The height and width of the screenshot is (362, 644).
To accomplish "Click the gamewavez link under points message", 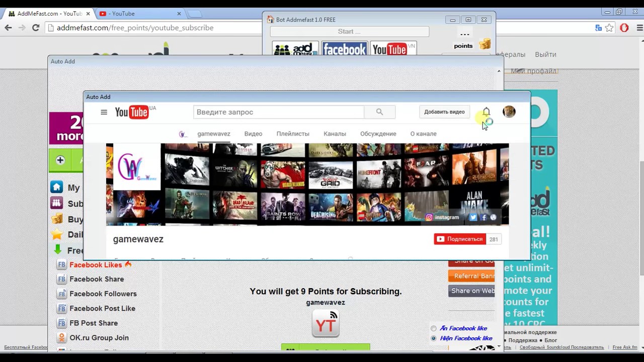I will tap(326, 302).
